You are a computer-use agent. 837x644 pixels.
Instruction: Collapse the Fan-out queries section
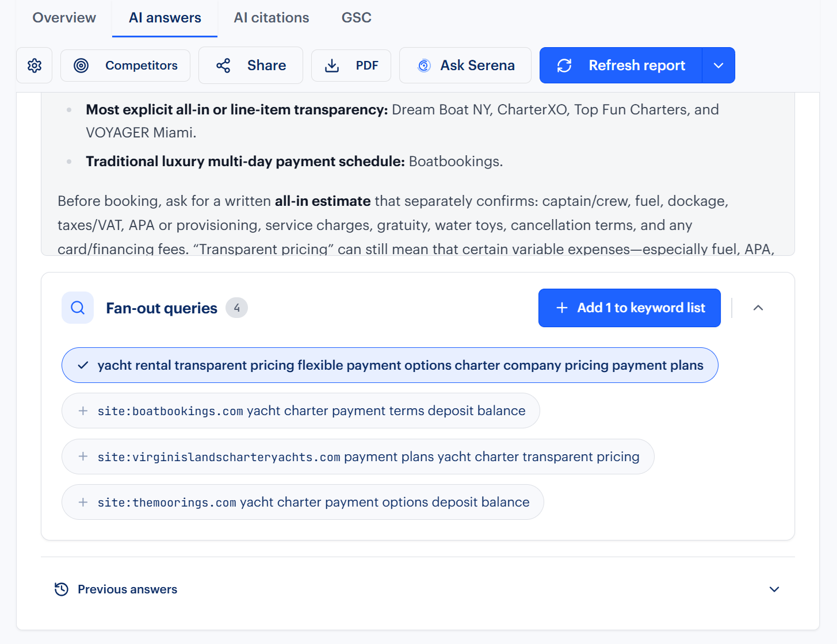click(x=758, y=308)
